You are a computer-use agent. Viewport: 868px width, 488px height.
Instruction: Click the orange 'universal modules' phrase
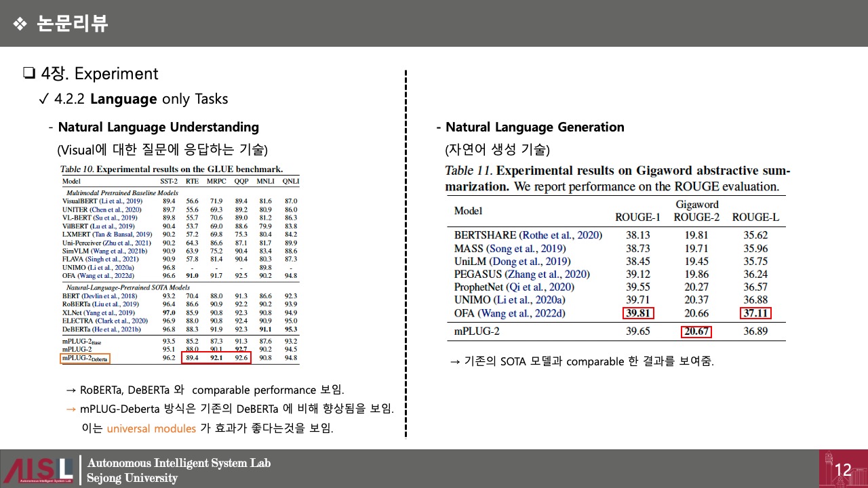(151, 428)
